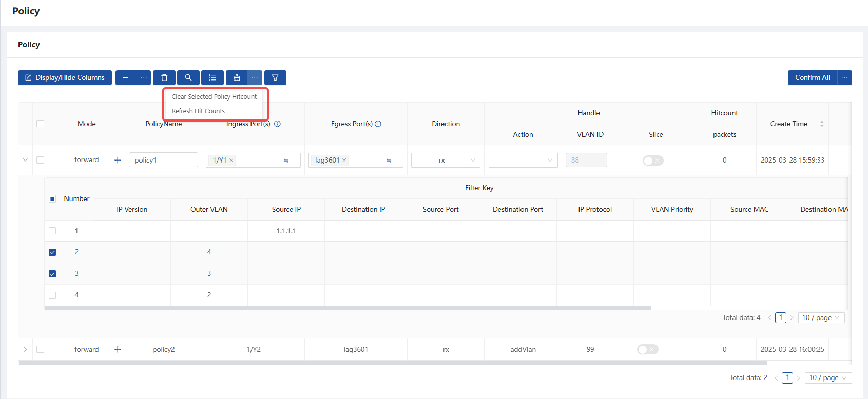
Task: Click the create time 2025-03-28 16:00:25
Action: pos(793,349)
